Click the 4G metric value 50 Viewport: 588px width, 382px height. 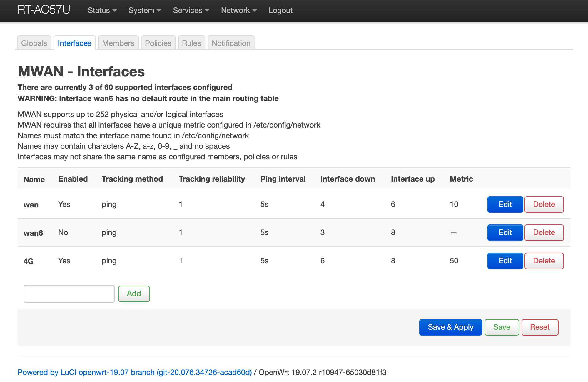[x=454, y=261]
